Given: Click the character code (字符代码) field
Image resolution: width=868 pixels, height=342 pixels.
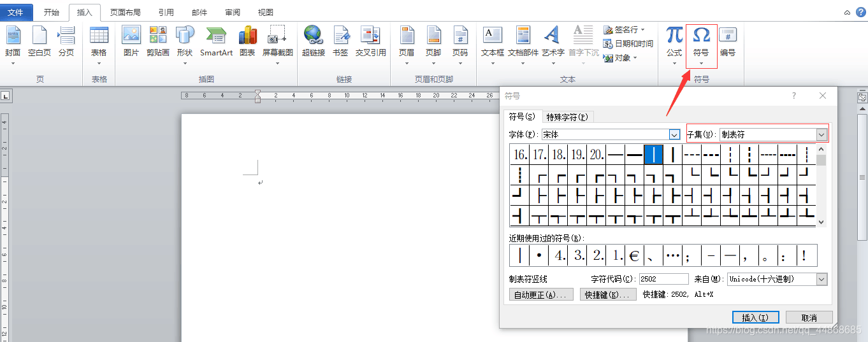Looking at the screenshot, I should point(663,279).
